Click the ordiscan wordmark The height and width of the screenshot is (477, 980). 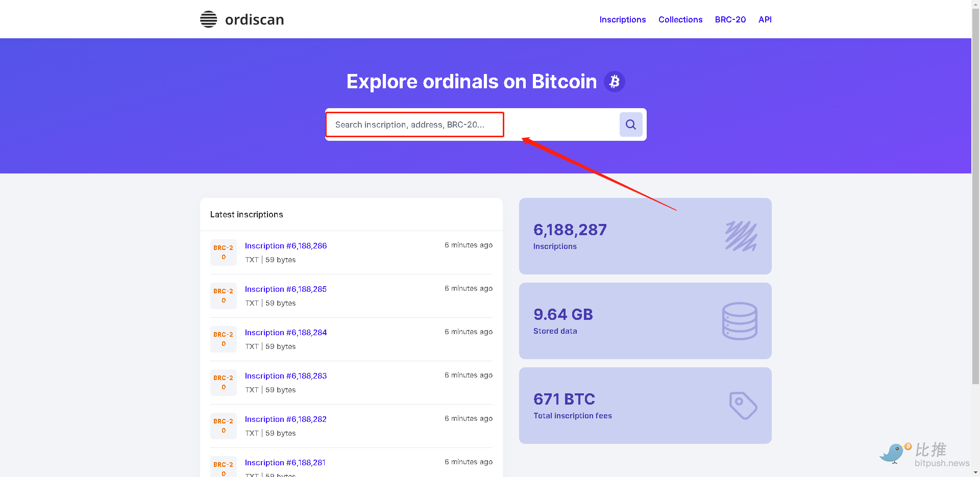tap(255, 19)
